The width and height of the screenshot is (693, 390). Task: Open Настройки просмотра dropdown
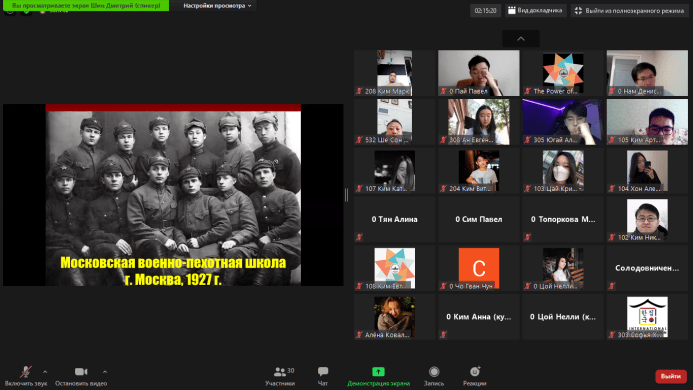(x=217, y=6)
